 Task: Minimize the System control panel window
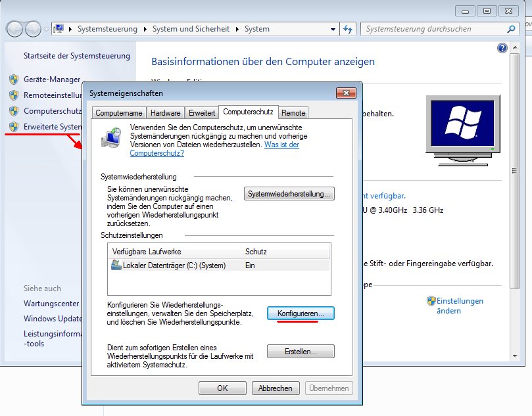coord(465,11)
